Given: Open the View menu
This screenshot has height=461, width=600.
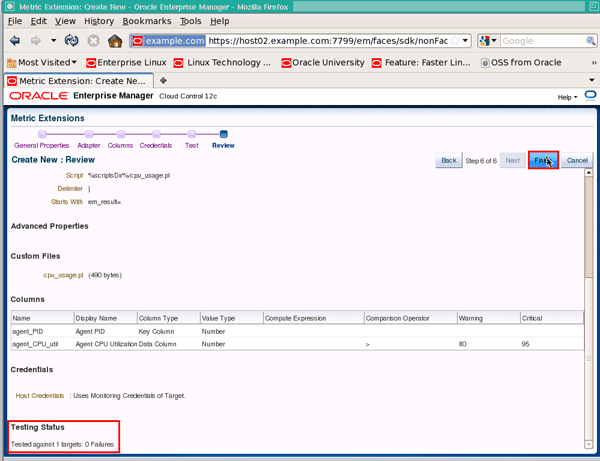Looking at the screenshot, I should click(x=65, y=21).
